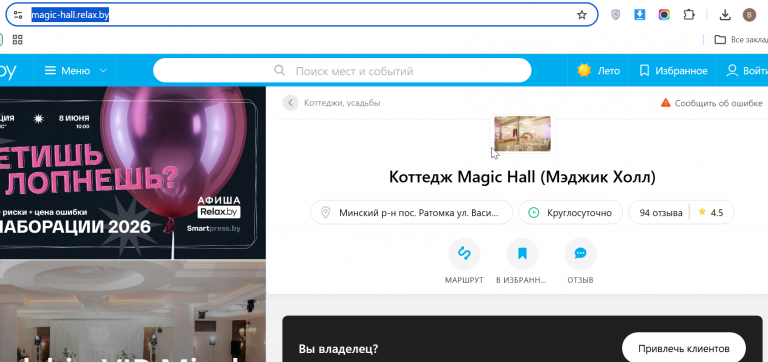Click the МАРШРУТ route icon
The width and height of the screenshot is (768, 362).
(464, 254)
